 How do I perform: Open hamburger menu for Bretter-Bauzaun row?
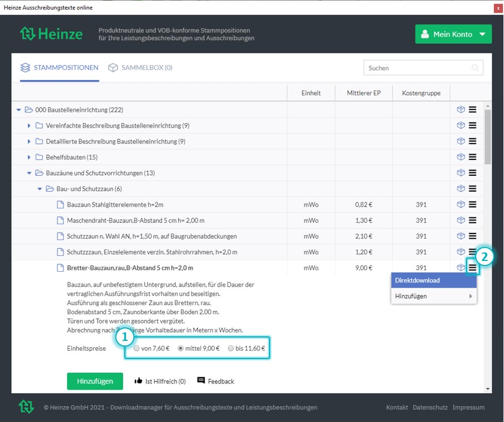(x=472, y=268)
